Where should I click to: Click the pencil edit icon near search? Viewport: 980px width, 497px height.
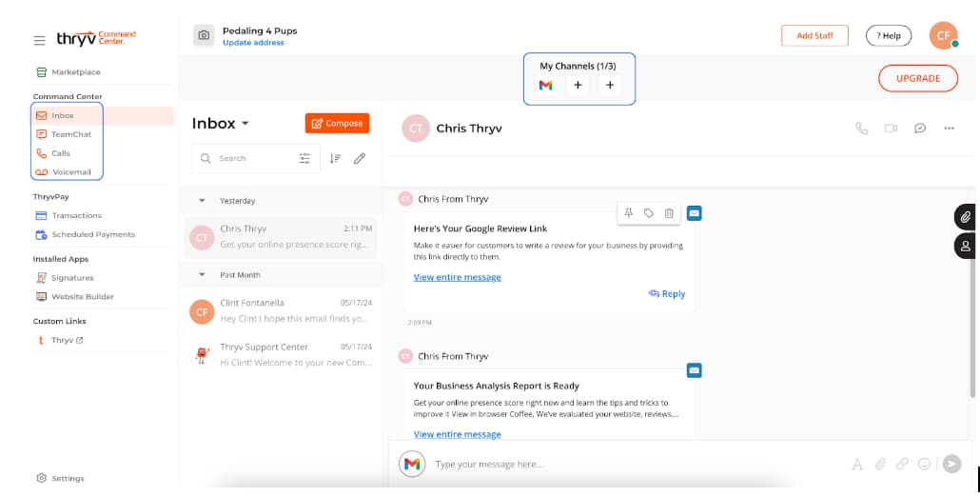(360, 159)
